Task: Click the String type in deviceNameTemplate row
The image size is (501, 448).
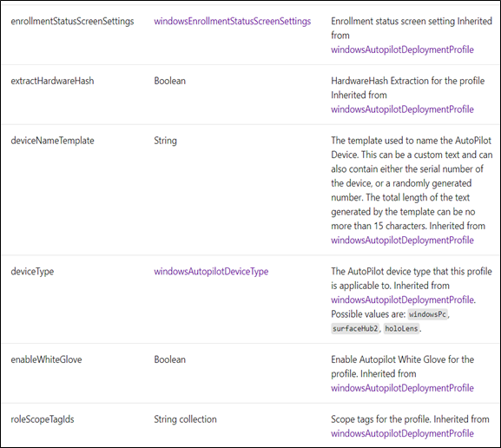Action: click(165, 141)
